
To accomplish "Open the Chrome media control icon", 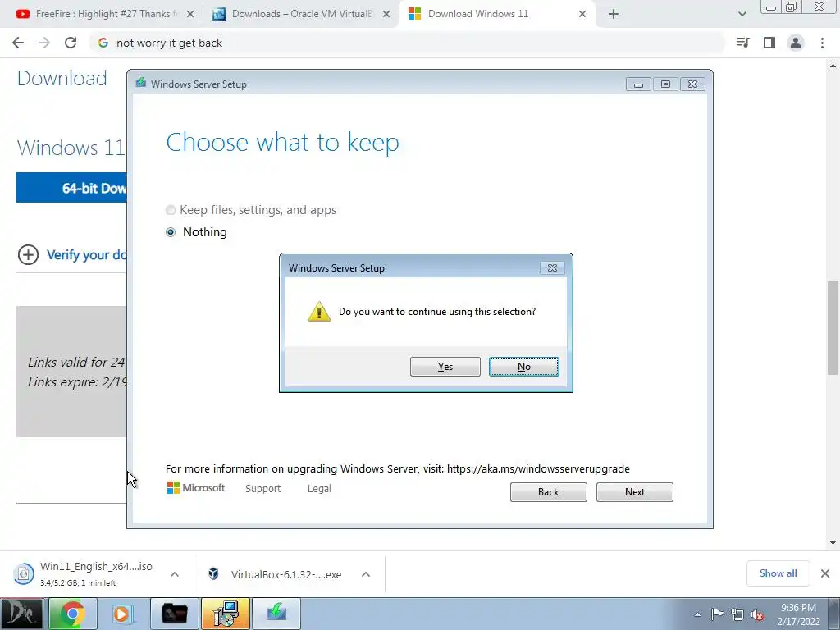I will coord(742,43).
